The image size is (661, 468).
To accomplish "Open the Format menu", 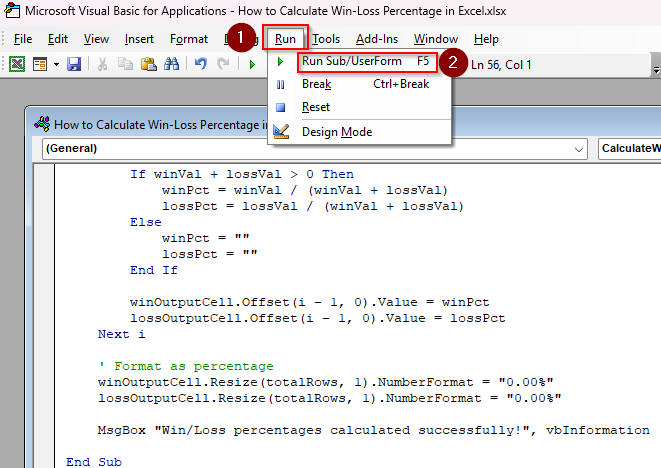I will pos(189,39).
